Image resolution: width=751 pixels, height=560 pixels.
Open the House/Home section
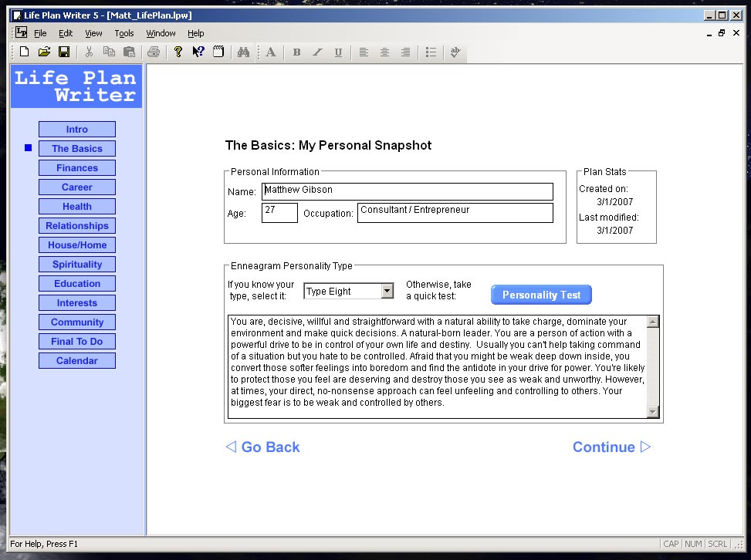[77, 245]
